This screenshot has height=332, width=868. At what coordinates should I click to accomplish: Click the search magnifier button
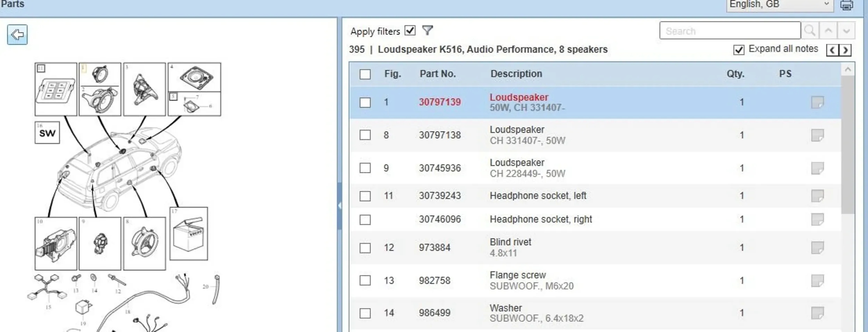(810, 31)
